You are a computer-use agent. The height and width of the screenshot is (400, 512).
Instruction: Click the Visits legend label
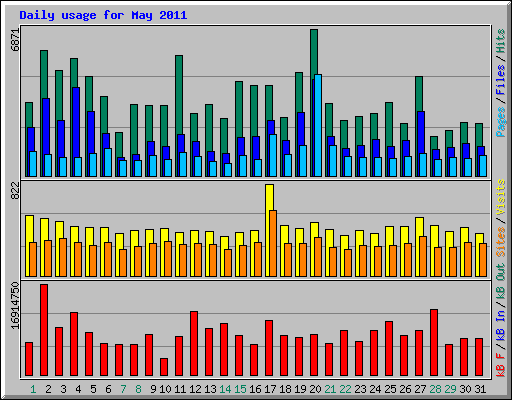(x=500, y=197)
